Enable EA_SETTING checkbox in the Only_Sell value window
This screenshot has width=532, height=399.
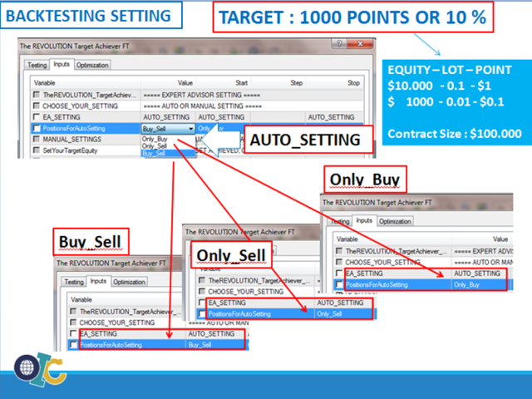point(202,303)
